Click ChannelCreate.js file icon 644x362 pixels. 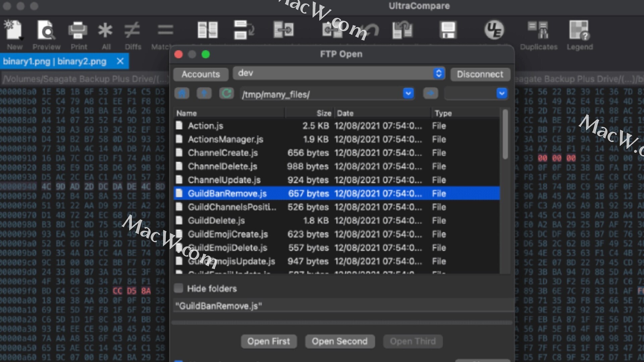(x=179, y=153)
